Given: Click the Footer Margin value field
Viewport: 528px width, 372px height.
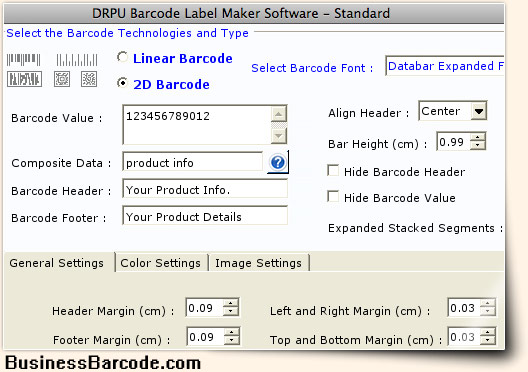Looking at the screenshot, I should point(205,336).
